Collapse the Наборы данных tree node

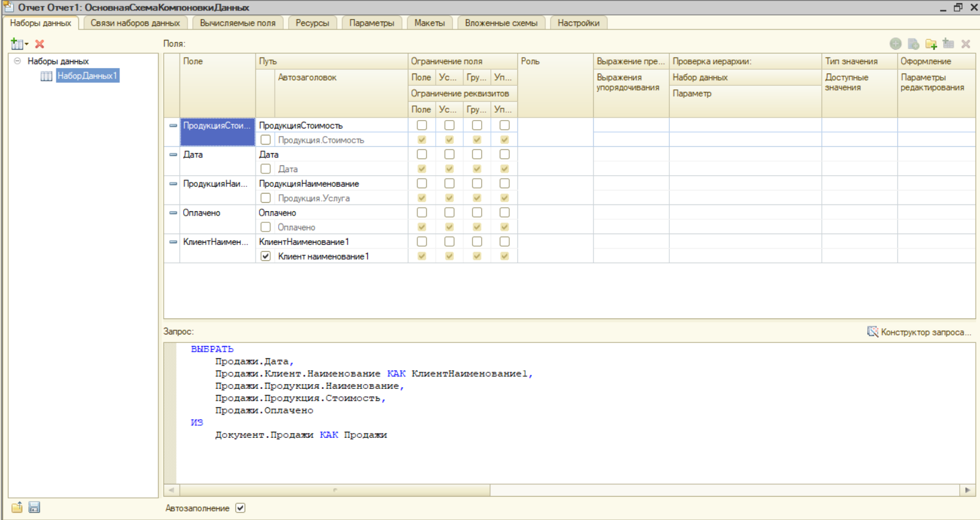(17, 61)
